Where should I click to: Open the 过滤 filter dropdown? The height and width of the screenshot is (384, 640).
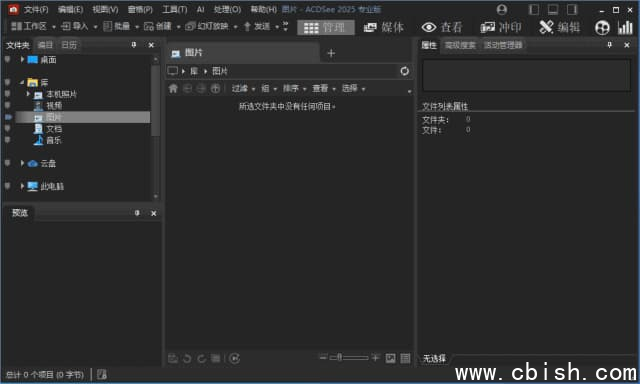click(x=243, y=89)
